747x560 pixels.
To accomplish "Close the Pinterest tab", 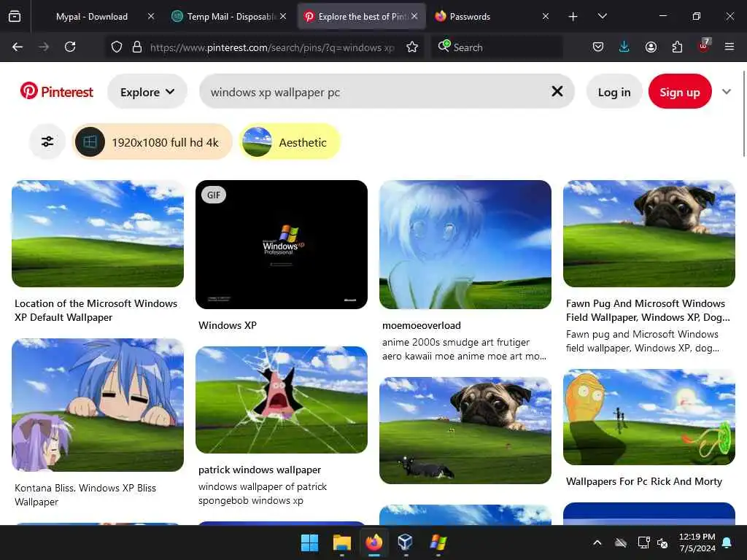I will pos(414,16).
